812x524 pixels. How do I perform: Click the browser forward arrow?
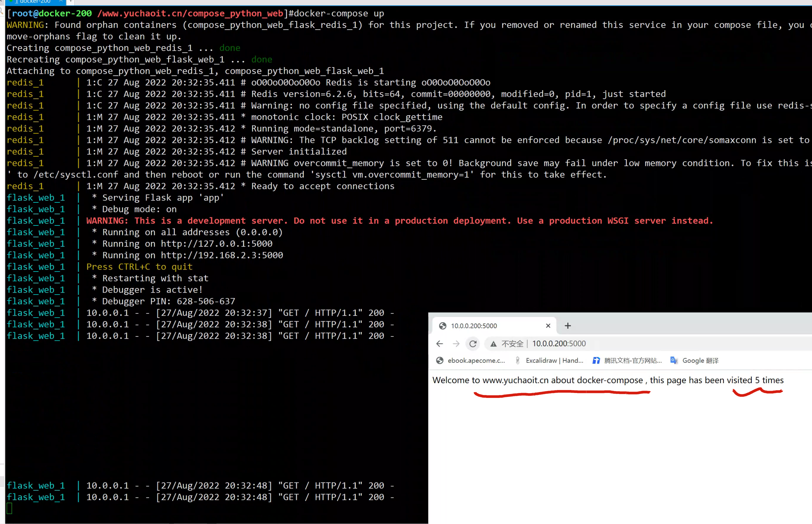tap(456, 344)
